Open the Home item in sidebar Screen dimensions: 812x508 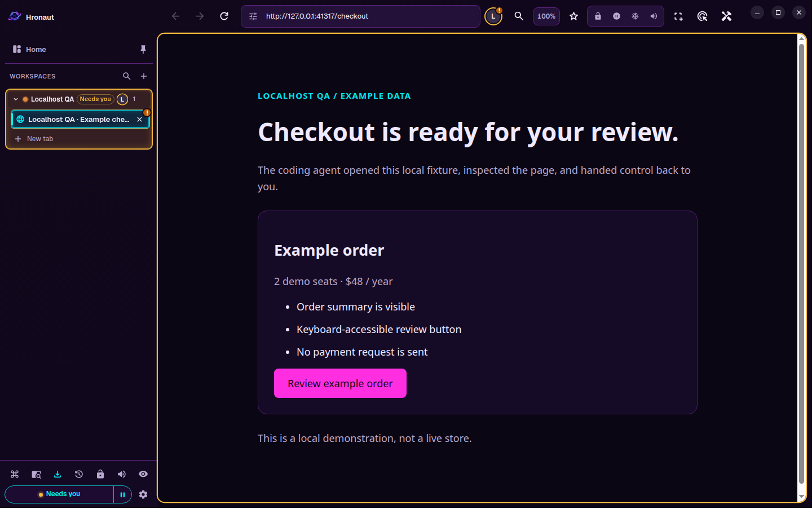(36, 49)
